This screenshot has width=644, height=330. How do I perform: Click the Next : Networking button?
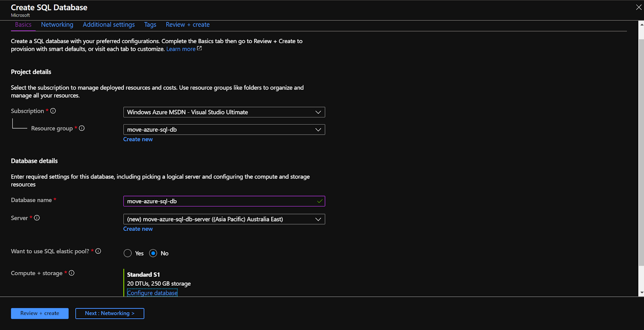(109, 313)
